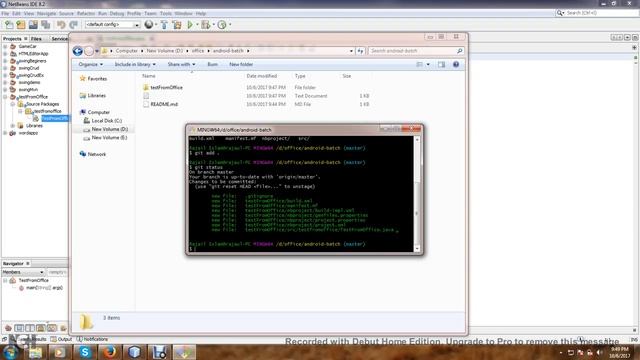The width and height of the screenshot is (640, 360).
Task: Select Local Disk (C:) in sidebar
Action: [107, 121]
